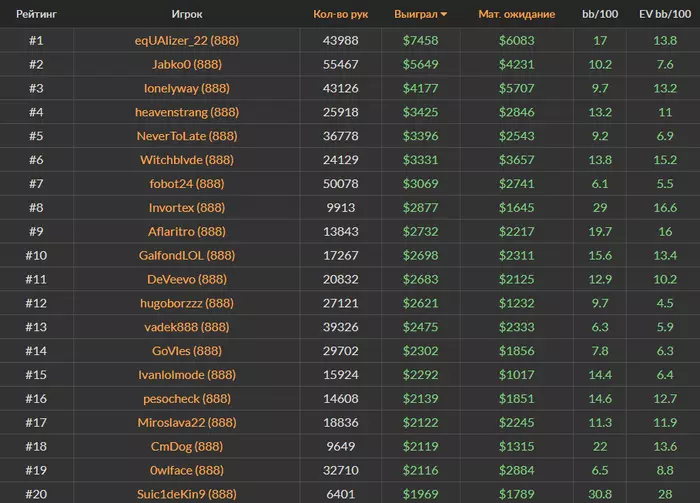Select winnings value $3396
This screenshot has height=503, width=700.
421,136
